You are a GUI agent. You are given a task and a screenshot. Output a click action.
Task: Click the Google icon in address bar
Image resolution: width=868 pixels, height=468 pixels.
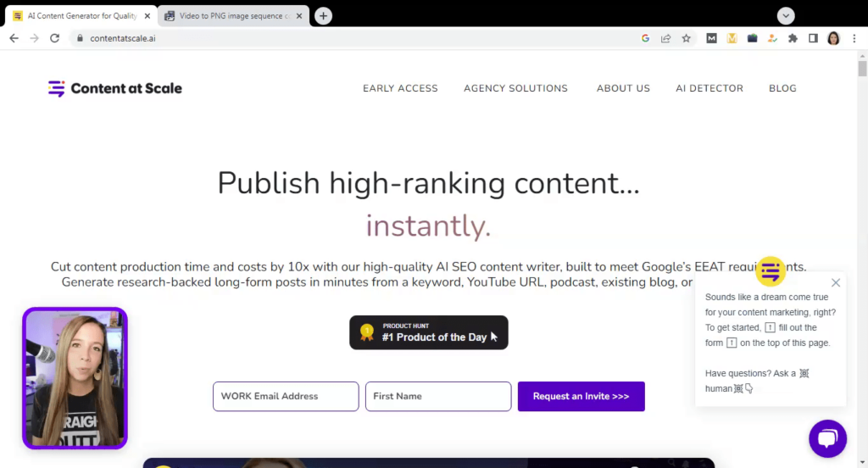tap(645, 38)
